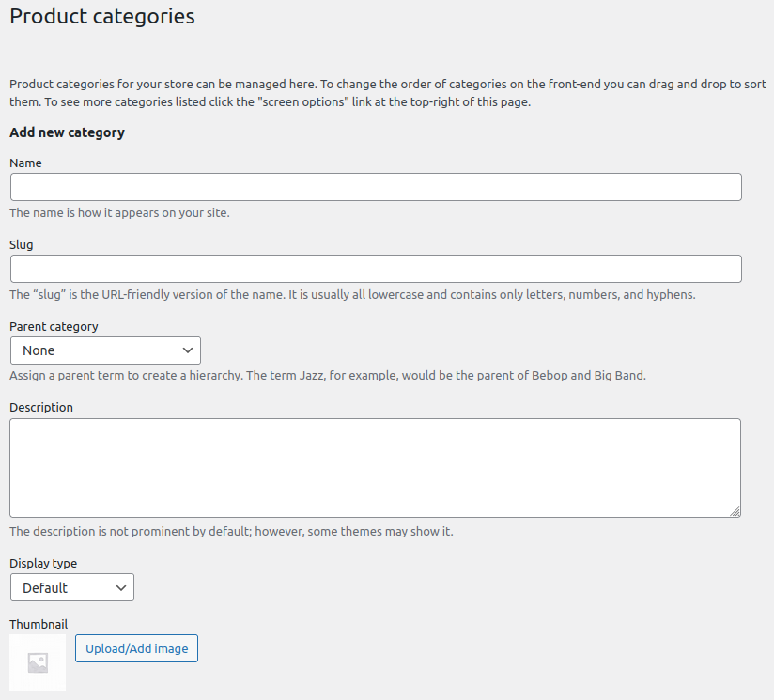The image size is (774, 700).
Task: Focus the Name input field
Action: pos(376,187)
